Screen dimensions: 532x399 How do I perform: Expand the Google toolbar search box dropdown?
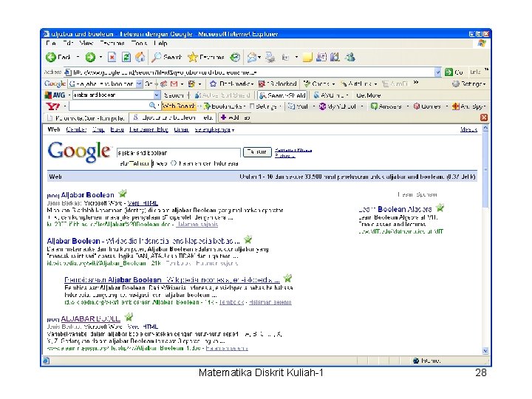coord(139,83)
